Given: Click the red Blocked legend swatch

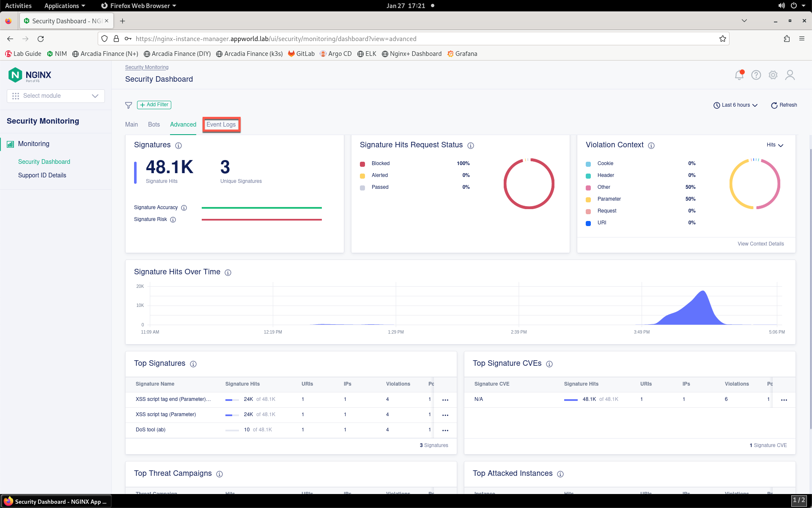Looking at the screenshot, I should coord(362,164).
